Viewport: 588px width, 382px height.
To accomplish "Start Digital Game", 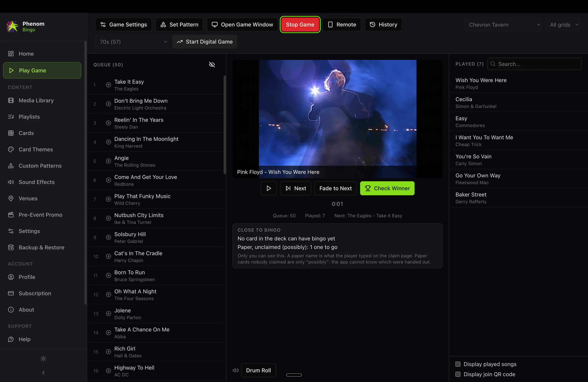I will [x=205, y=42].
